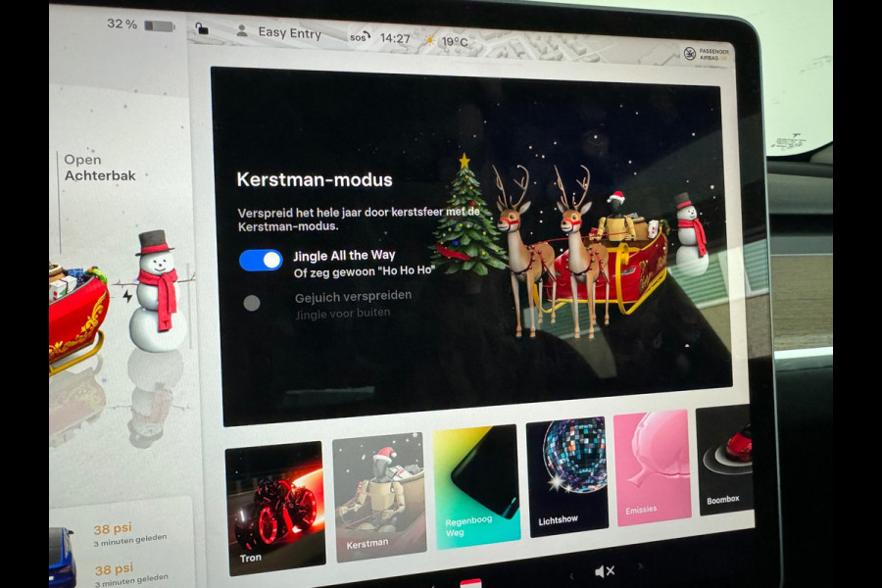Open the Easy Entry profile menu
Viewport: 882px width, 588px height.
point(290,33)
